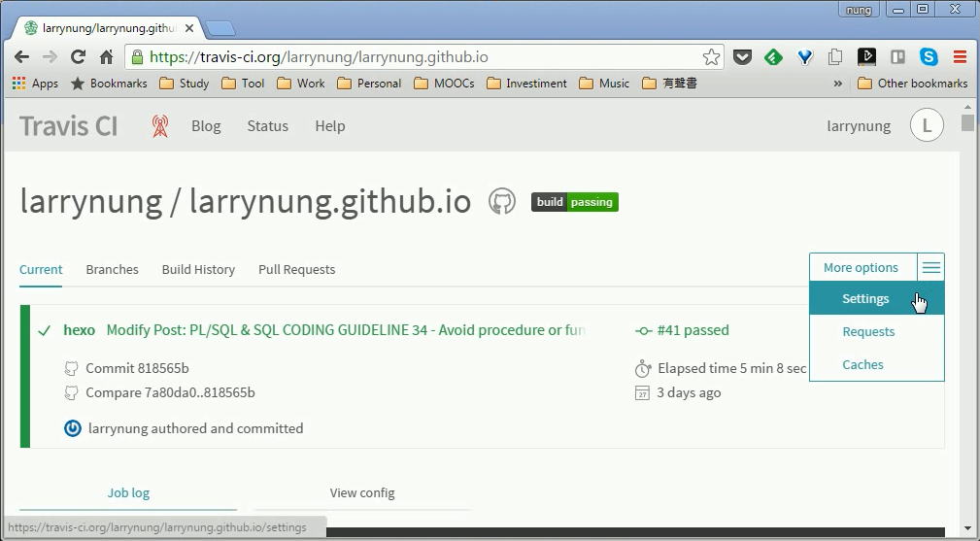Open the Music bookmarks folder
980x541 pixels.
click(x=604, y=84)
